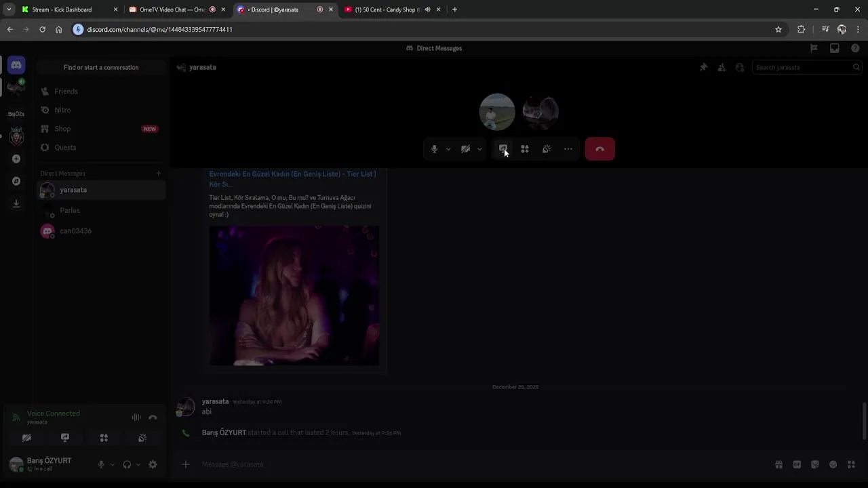Image resolution: width=868 pixels, height=488 pixels.
Task: Open the GIF picker
Action: coord(797,464)
